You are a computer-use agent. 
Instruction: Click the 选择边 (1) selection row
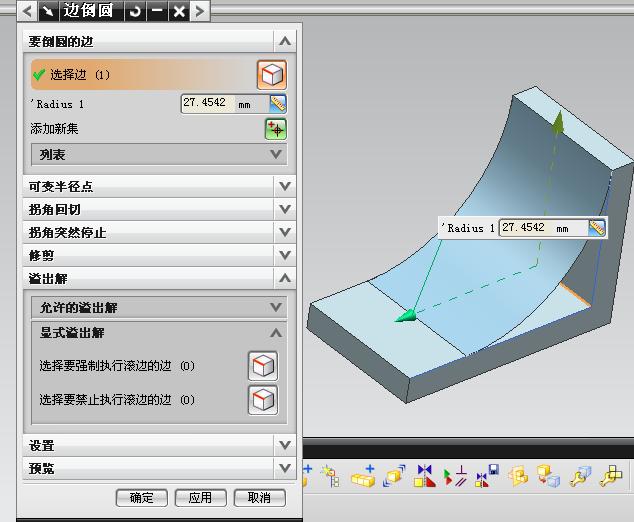(158, 75)
